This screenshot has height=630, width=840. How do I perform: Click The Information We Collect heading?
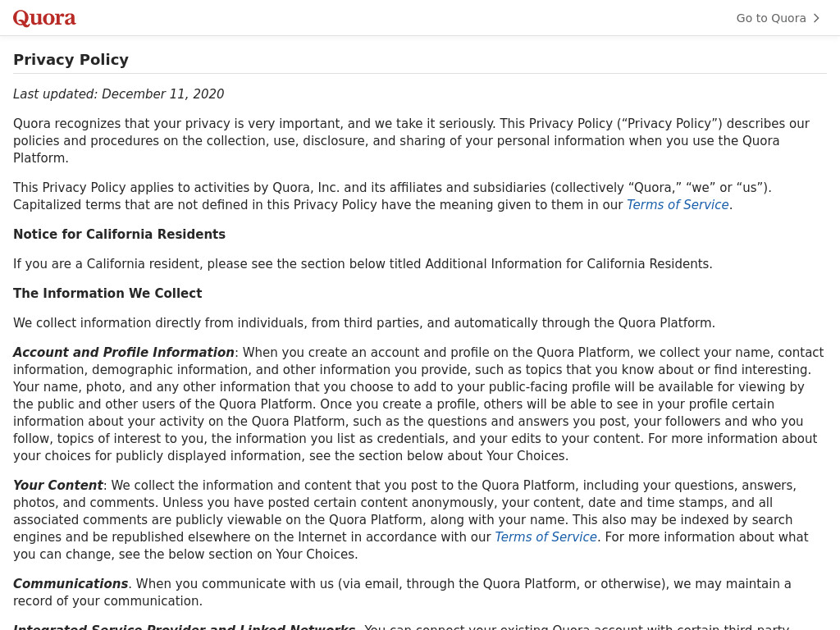[107, 293]
